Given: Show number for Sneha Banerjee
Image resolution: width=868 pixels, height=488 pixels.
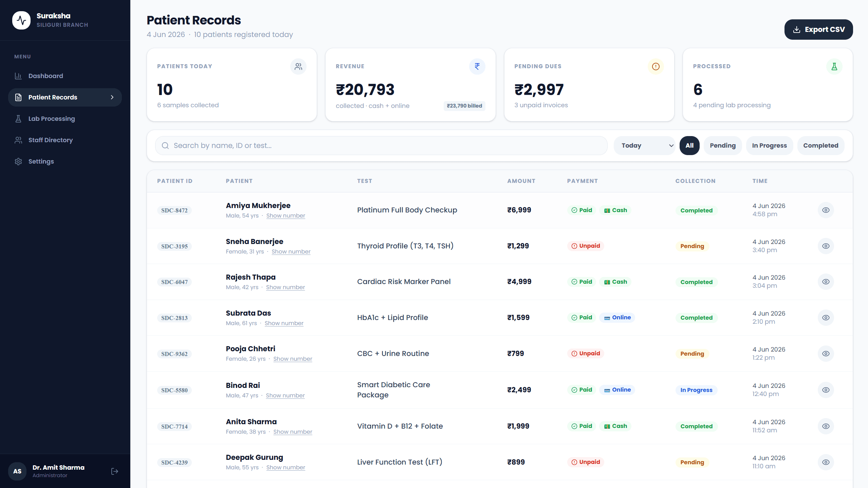Looking at the screenshot, I should click(x=291, y=251).
